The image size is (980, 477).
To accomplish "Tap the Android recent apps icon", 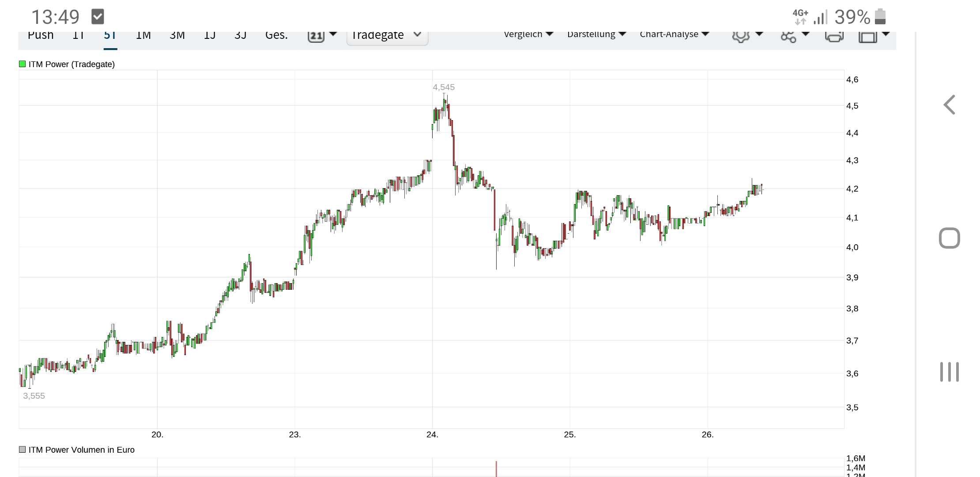I will coord(949,372).
